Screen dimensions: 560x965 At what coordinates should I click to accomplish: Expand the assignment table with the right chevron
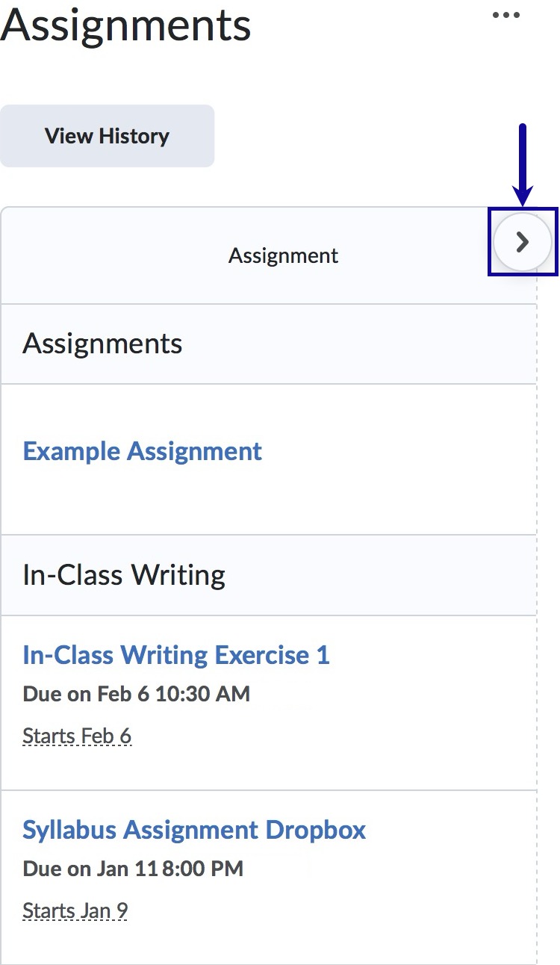[522, 242]
